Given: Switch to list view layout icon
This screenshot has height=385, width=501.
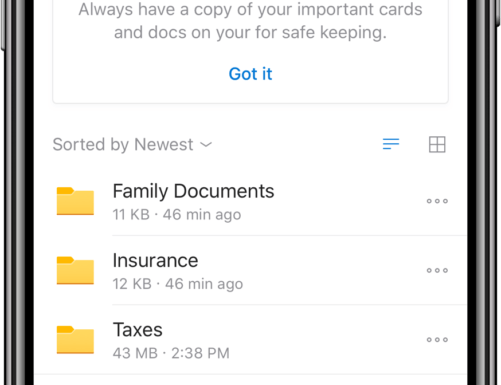Looking at the screenshot, I should 391,144.
